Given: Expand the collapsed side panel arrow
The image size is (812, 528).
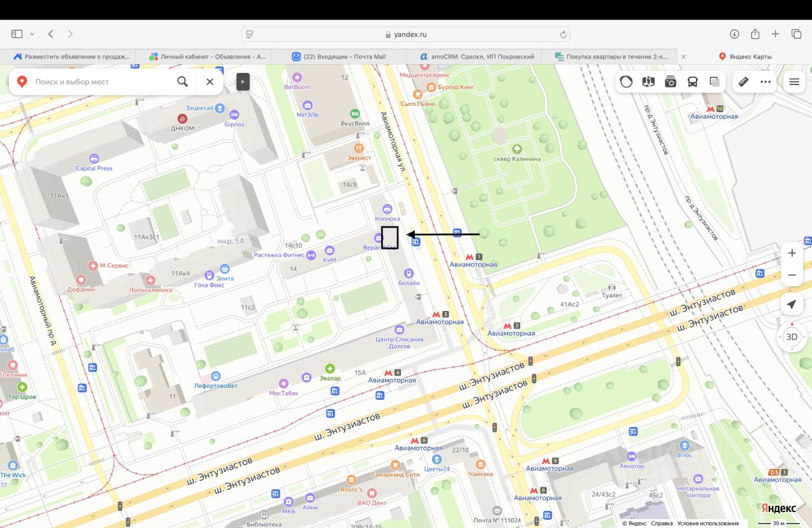Looking at the screenshot, I should point(243,82).
